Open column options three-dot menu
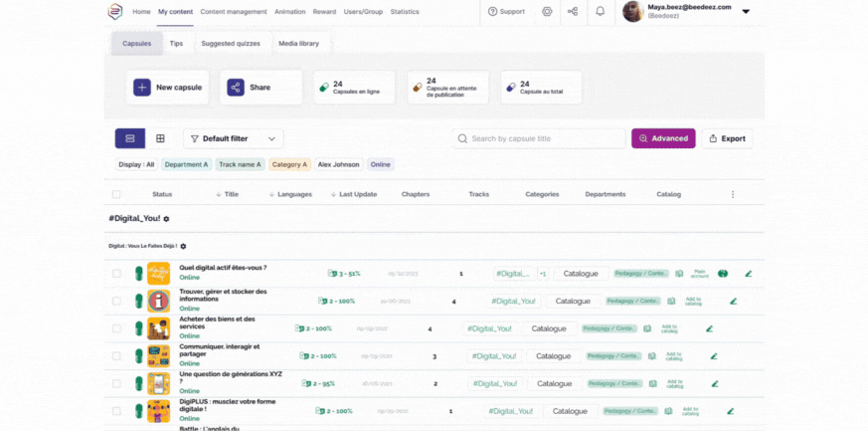 (733, 194)
